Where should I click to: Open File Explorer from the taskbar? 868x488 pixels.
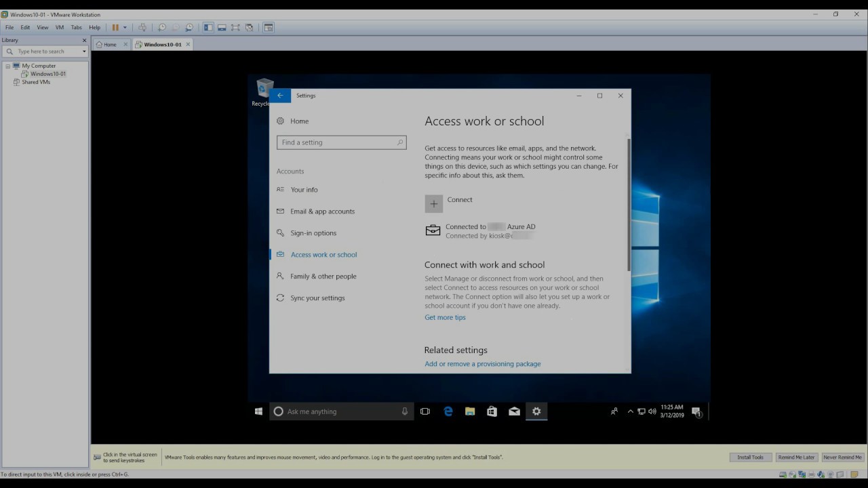pos(470,411)
